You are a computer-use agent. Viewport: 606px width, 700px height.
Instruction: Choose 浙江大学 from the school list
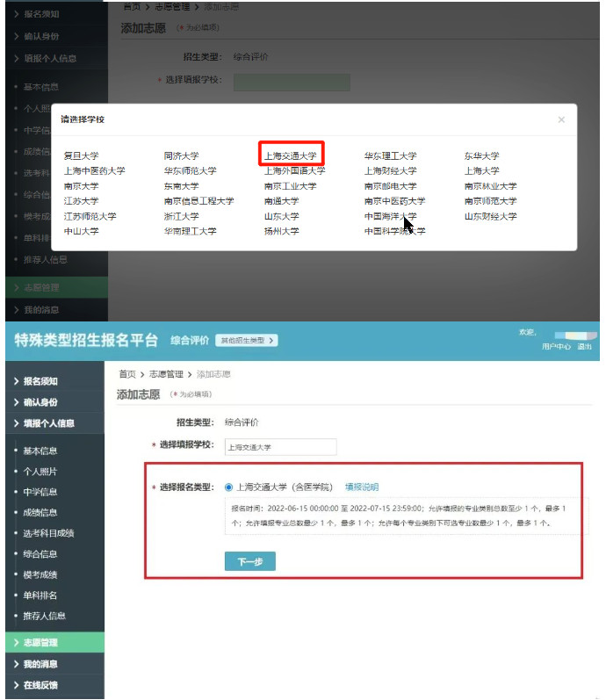pyautogui.click(x=181, y=216)
